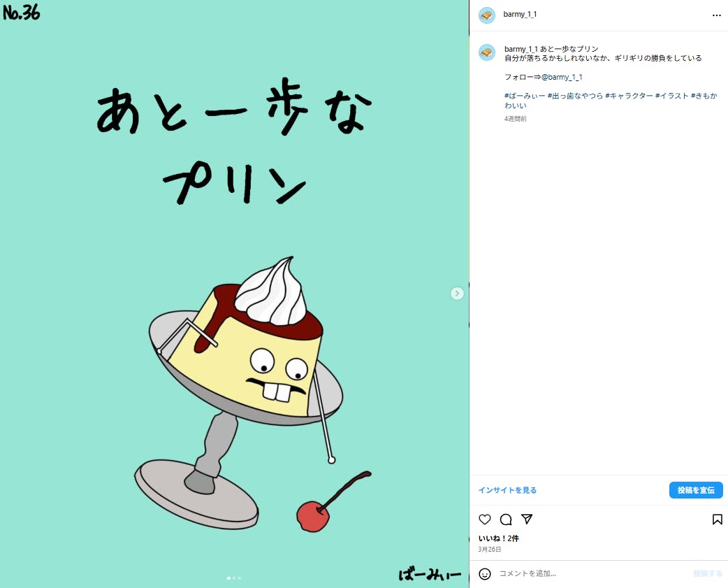Select second carousel dot indicator
The width and height of the screenshot is (728, 588).
(234, 578)
